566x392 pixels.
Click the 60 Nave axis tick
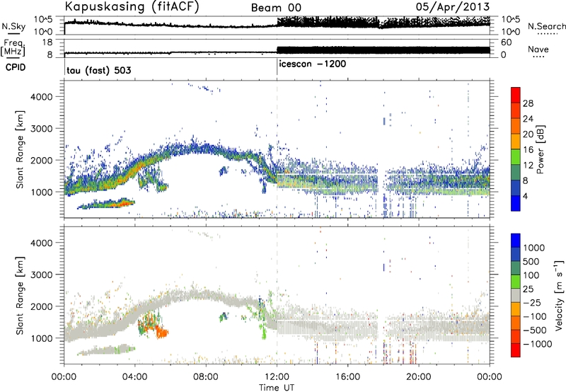507,42
